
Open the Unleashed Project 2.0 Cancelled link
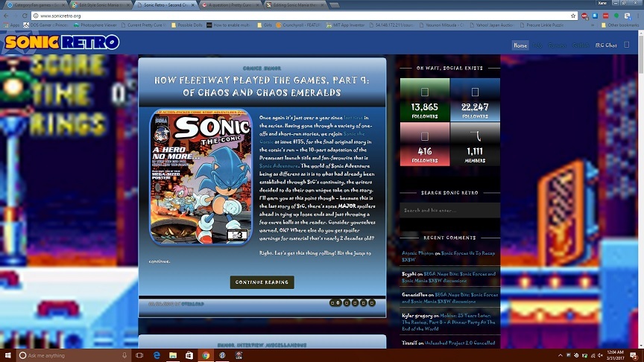(460, 343)
